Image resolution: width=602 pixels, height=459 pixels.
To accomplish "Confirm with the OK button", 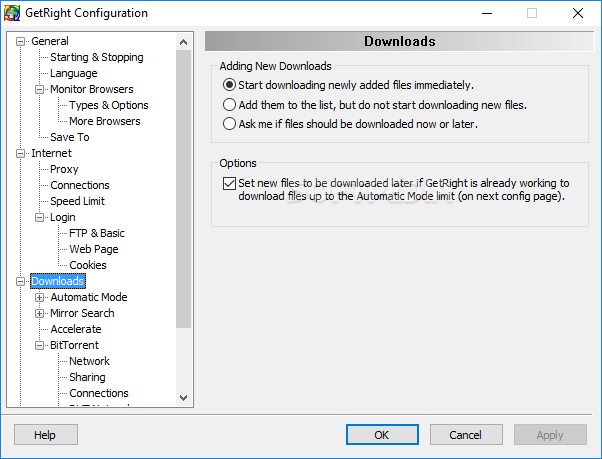I will click(x=382, y=435).
